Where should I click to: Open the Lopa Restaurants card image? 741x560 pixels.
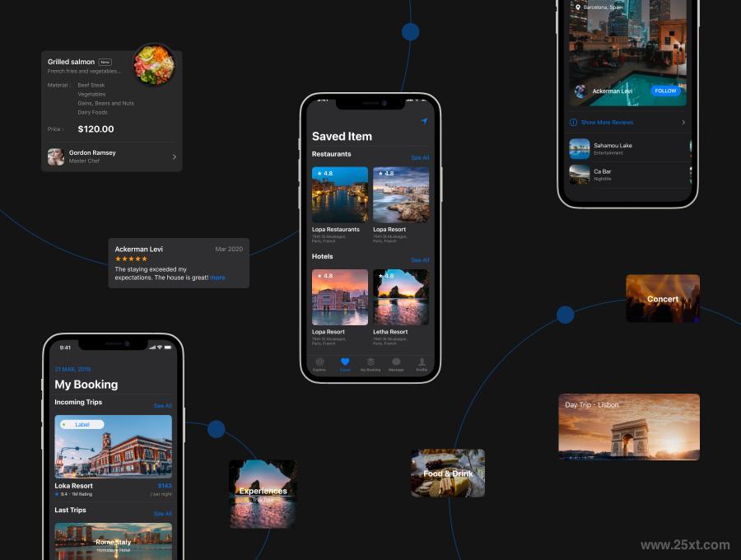[x=340, y=194]
